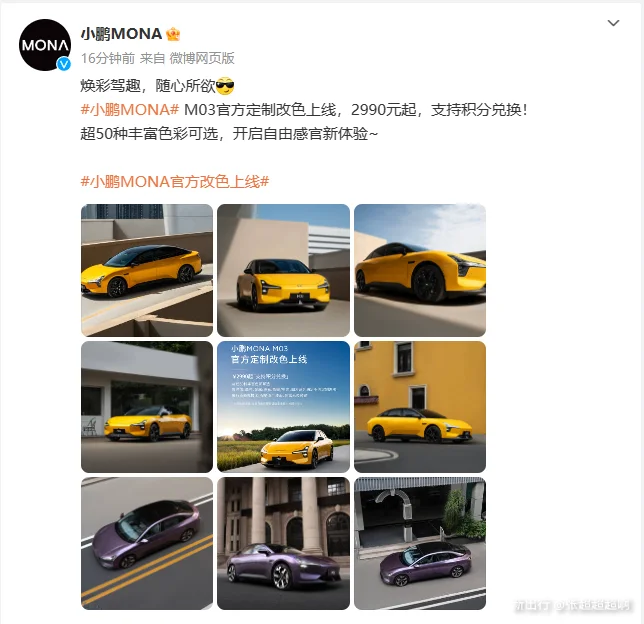Click the blue verified badge on avatar

pyautogui.click(x=63, y=64)
